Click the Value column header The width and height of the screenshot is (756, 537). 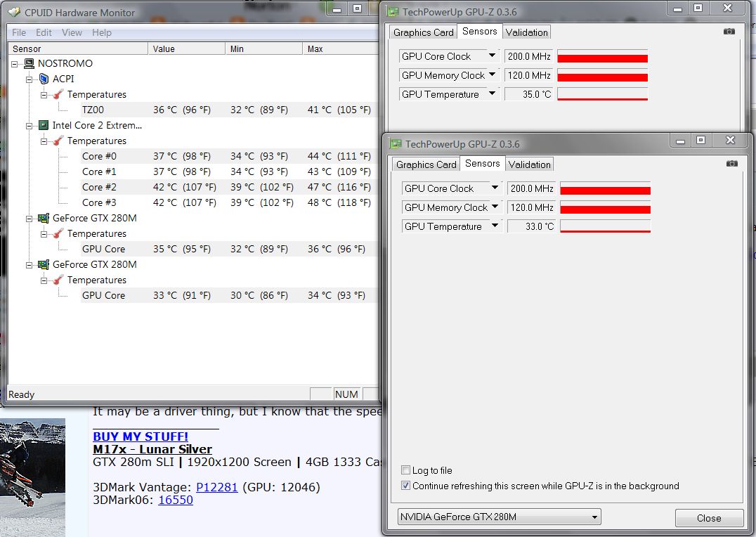click(x=187, y=48)
